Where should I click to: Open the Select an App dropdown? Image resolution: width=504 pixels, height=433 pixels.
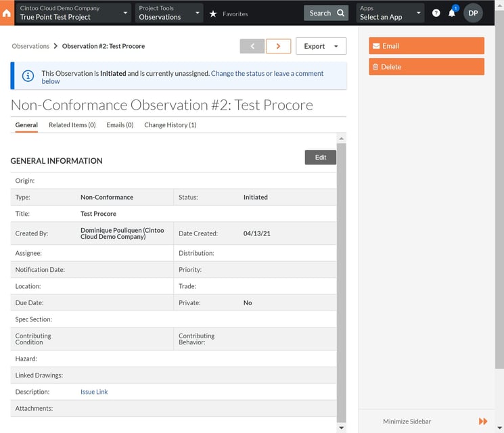(x=390, y=13)
